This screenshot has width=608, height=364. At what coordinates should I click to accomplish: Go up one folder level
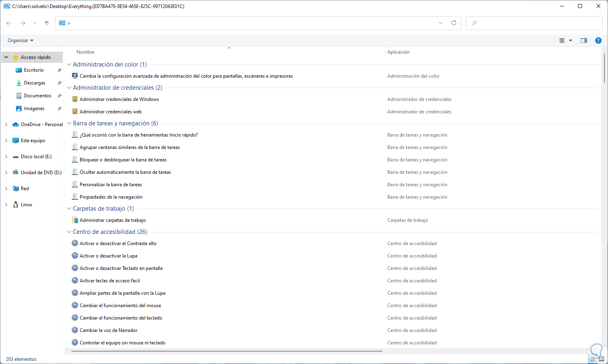[x=47, y=23]
